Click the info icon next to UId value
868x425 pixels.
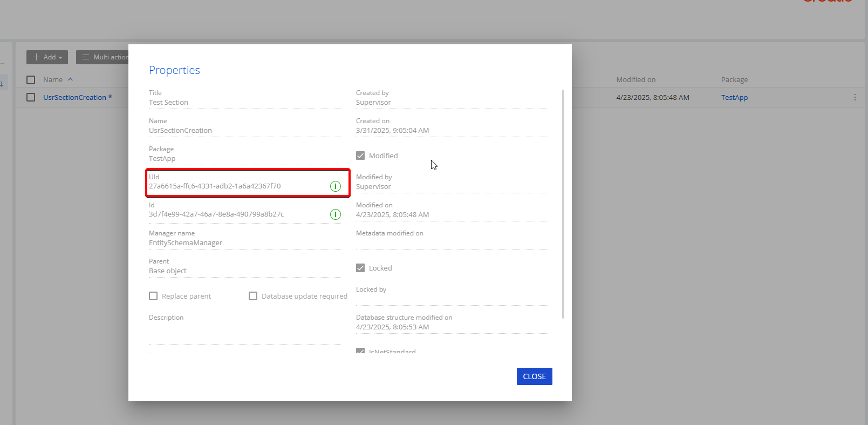(335, 186)
